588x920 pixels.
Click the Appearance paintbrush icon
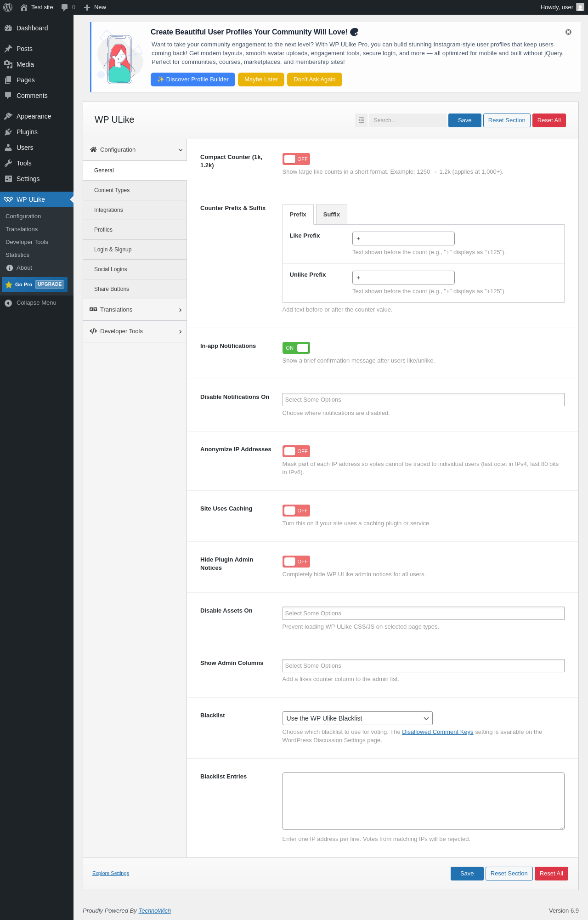click(x=8, y=116)
